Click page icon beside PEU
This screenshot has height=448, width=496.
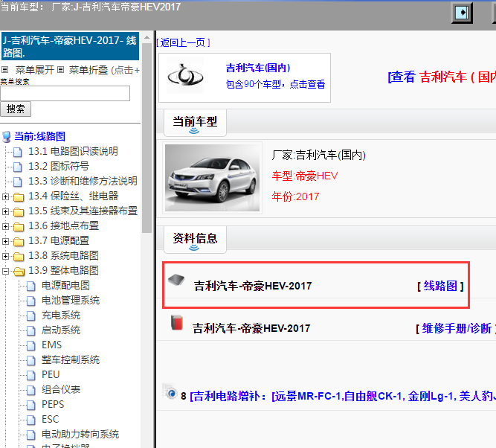[x=31, y=375]
